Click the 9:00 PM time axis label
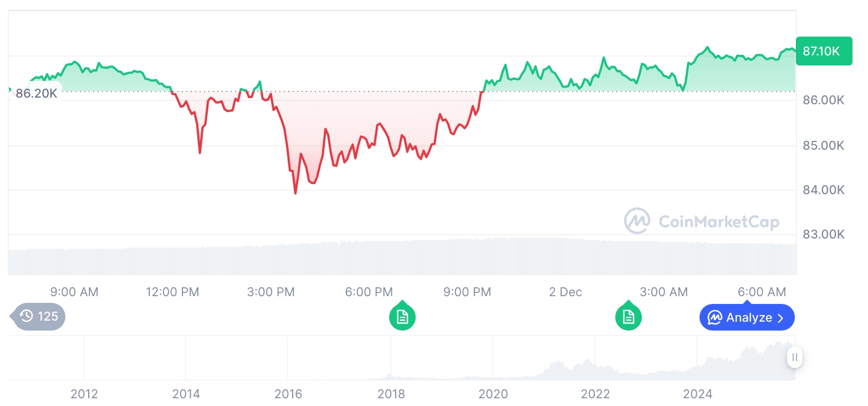Viewport: 868px width, 406px height. tap(467, 292)
